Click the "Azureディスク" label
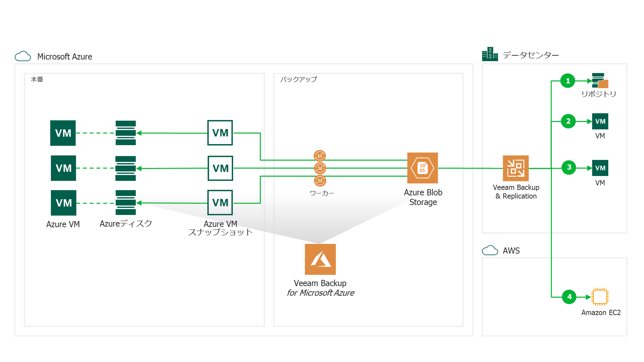 (x=126, y=224)
